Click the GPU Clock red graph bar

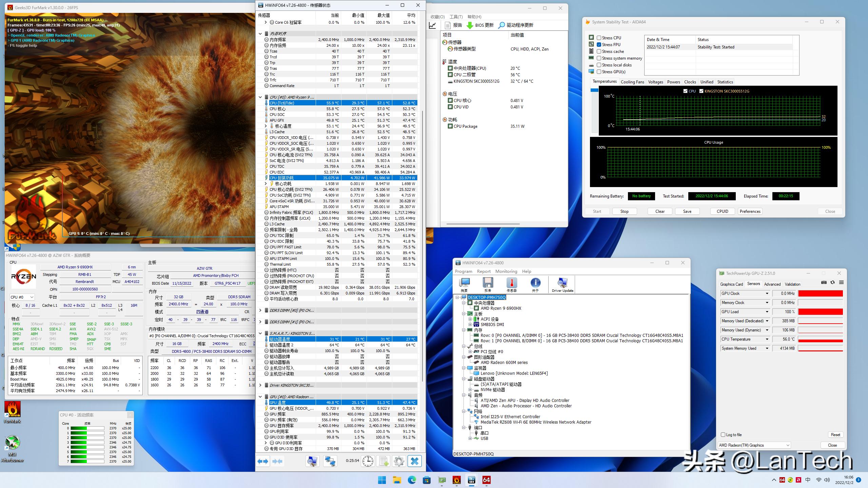click(x=820, y=293)
